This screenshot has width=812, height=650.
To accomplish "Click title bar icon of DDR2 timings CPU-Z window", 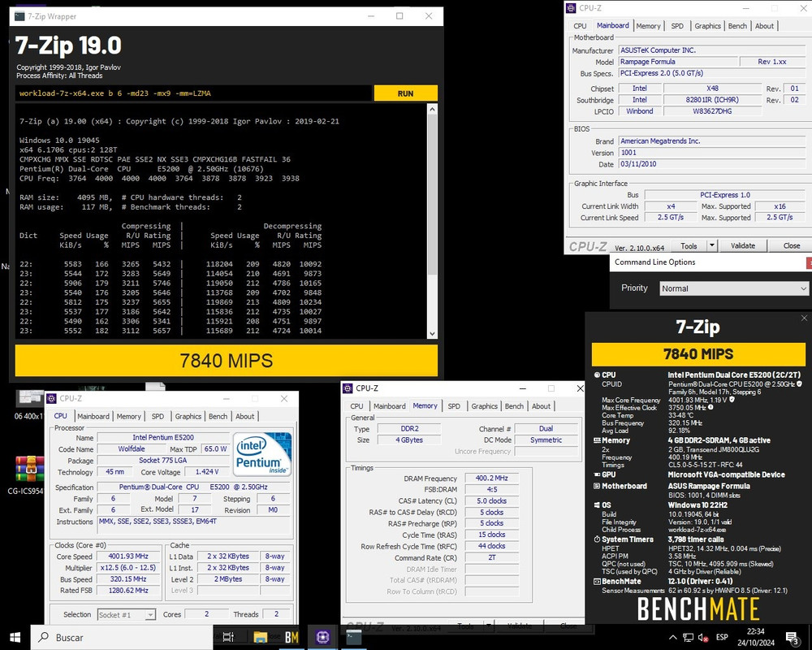I will tap(348, 388).
